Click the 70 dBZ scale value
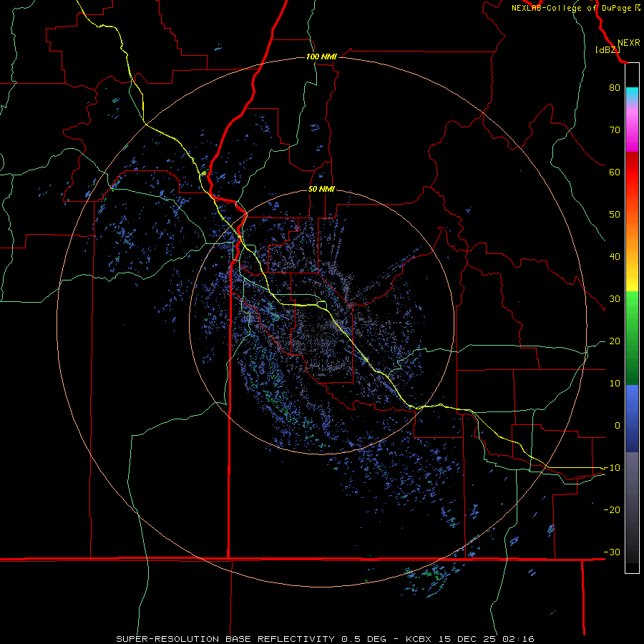Viewport: 644px width, 644px height. pos(615,130)
